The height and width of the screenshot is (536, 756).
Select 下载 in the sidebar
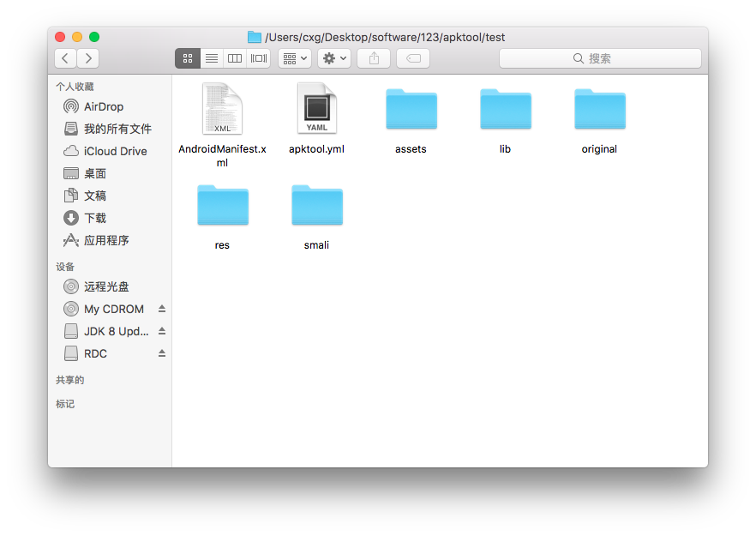coord(110,218)
